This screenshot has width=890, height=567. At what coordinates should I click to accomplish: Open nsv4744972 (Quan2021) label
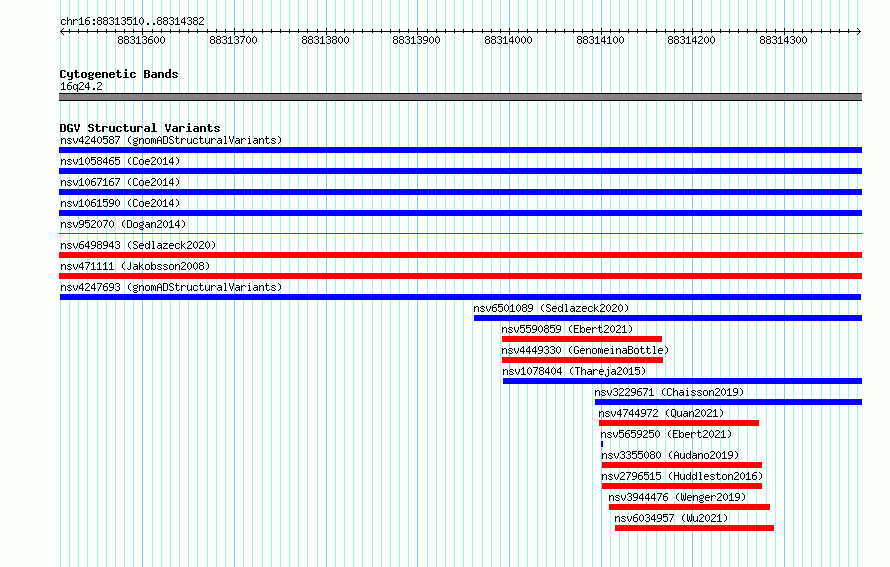pyautogui.click(x=661, y=413)
